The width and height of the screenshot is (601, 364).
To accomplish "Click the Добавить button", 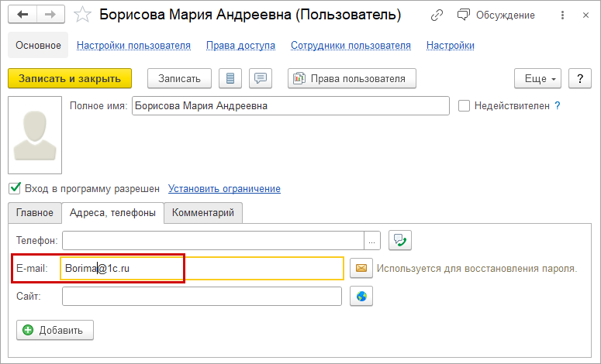I will 55,330.
